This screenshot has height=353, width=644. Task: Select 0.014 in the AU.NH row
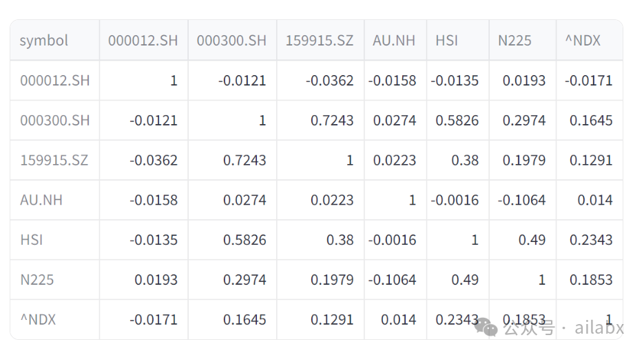tap(595, 200)
